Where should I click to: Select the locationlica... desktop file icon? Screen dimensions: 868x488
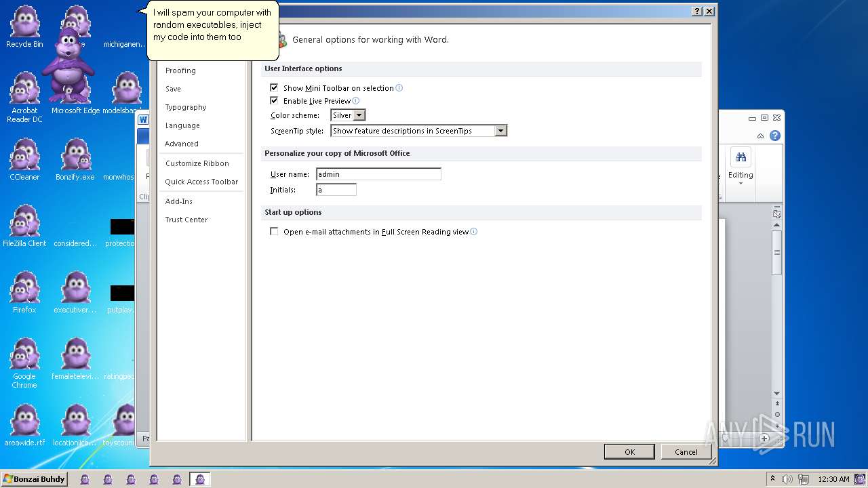pos(75,426)
